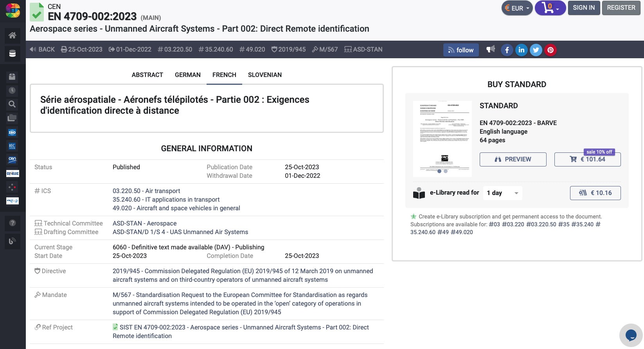This screenshot has height=349, width=644.
Task: Click the green checkmark document icon
Action: 37,12
